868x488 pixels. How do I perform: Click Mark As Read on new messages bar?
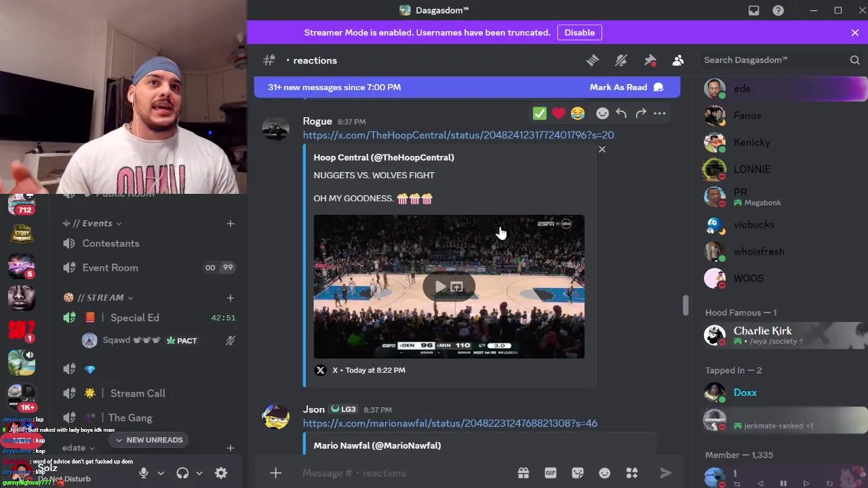(x=626, y=87)
